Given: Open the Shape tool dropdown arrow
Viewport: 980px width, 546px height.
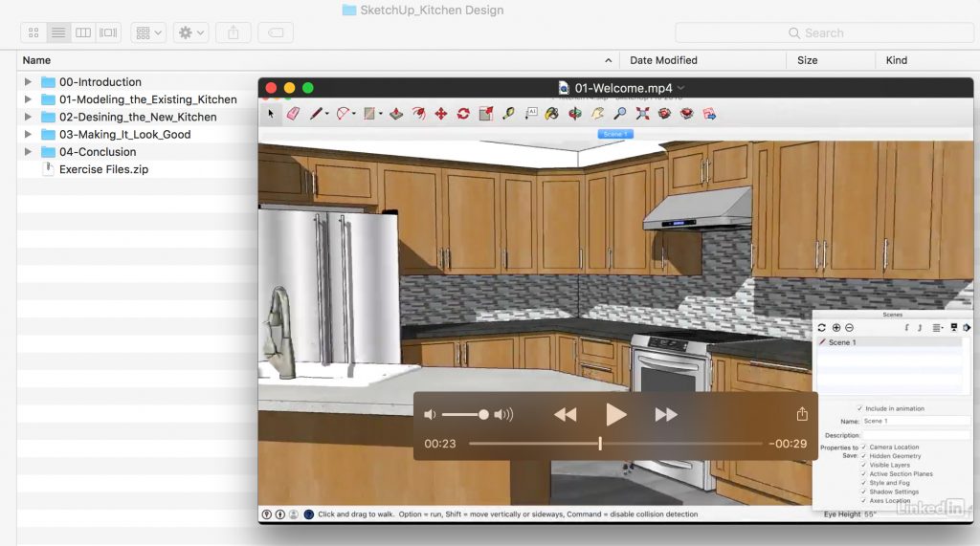Looking at the screenshot, I should click(381, 114).
